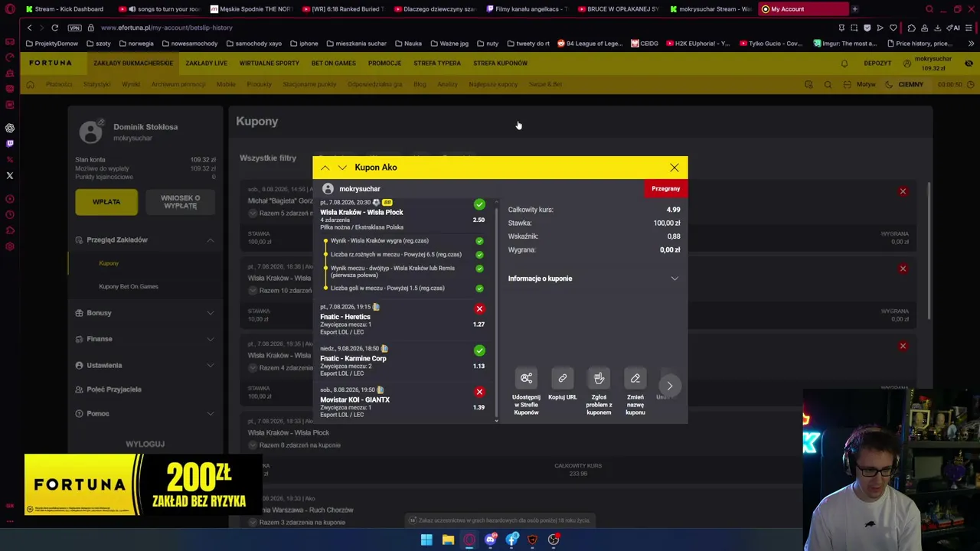Image resolution: width=980 pixels, height=551 pixels.
Task: Go to next coupon with down chevron
Action: pyautogui.click(x=342, y=168)
